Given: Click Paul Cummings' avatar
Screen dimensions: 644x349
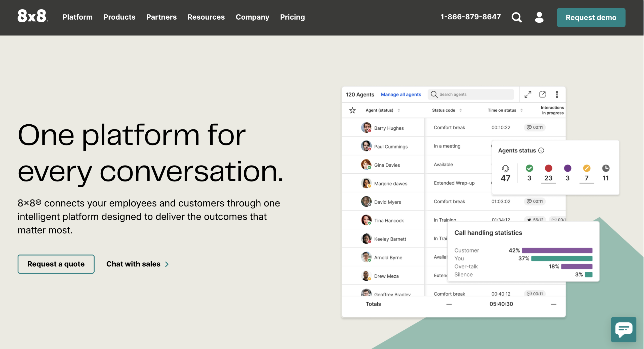Looking at the screenshot, I should (366, 146).
